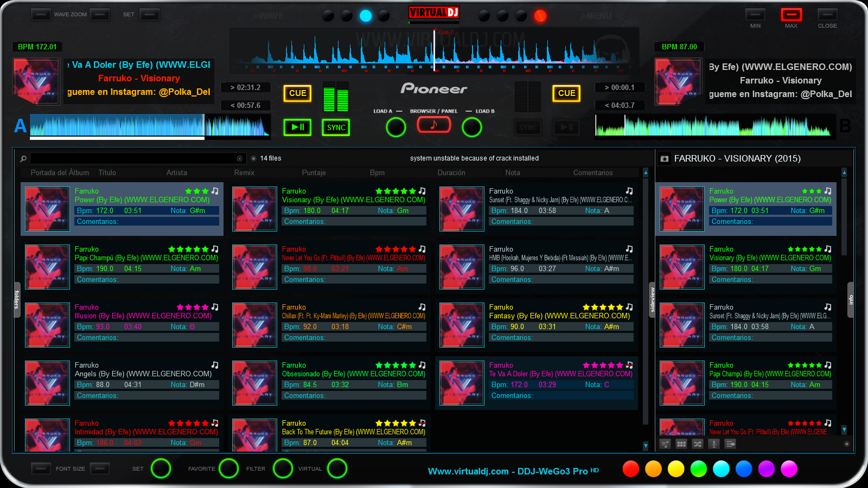The width and height of the screenshot is (868, 488).
Task: Sort tracks by the Bpm column header
Action: pos(377,173)
